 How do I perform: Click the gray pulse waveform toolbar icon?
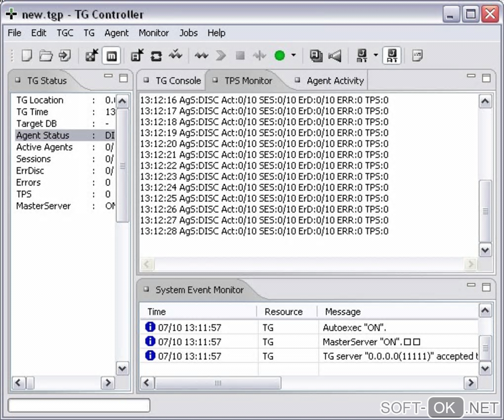(x=259, y=56)
